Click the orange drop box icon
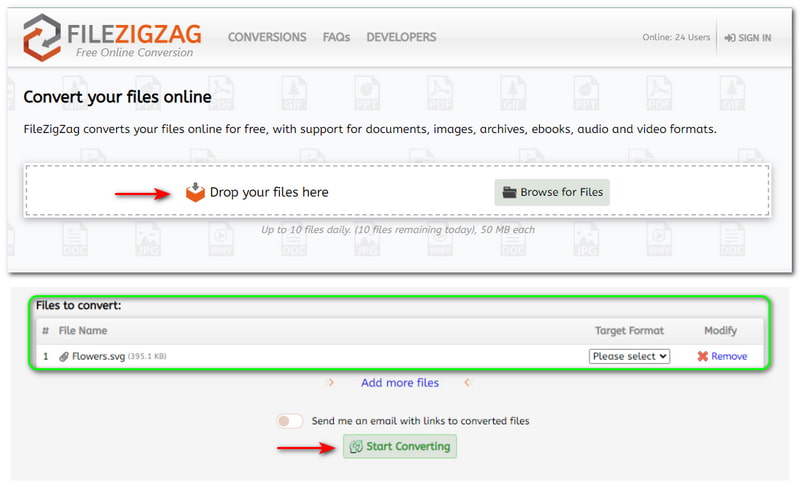This screenshot has width=800, height=496. click(x=195, y=192)
